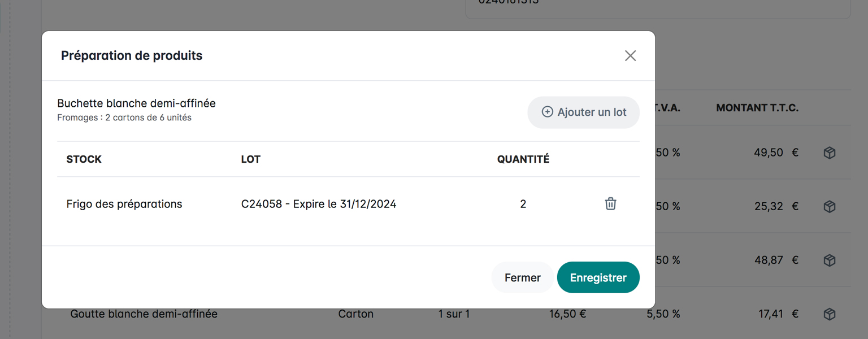Close the Préparation de produits dialog
868x339 pixels.
tap(630, 55)
